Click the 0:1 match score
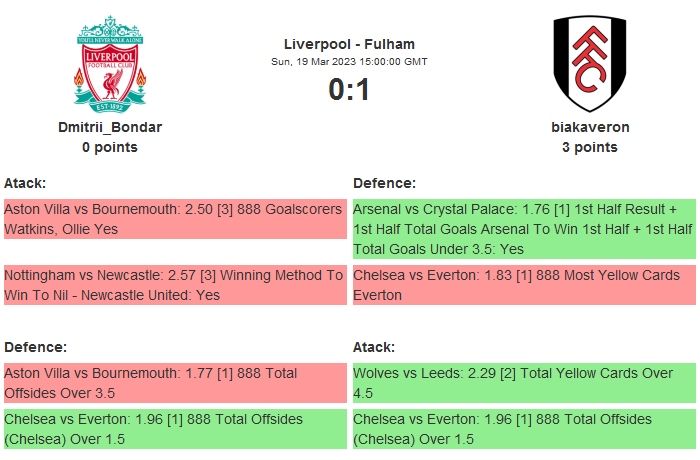The height and width of the screenshot is (460, 700). [349, 89]
